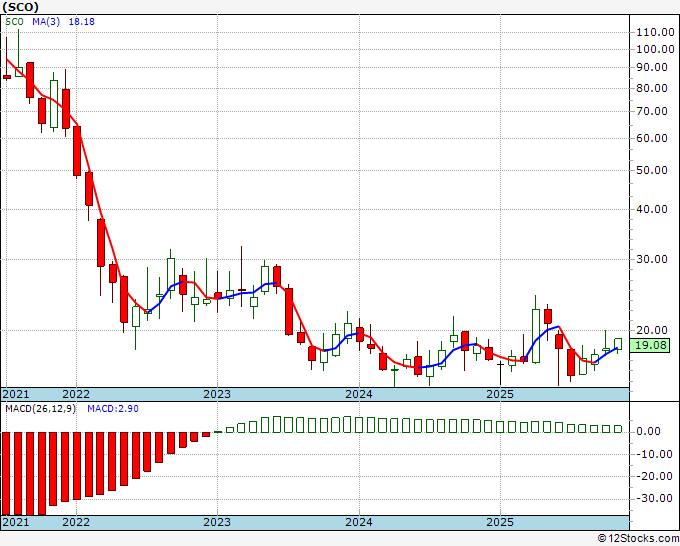Click 2024 on the price chart time axis
Image resolution: width=680 pixels, height=546 pixels.
(x=359, y=394)
